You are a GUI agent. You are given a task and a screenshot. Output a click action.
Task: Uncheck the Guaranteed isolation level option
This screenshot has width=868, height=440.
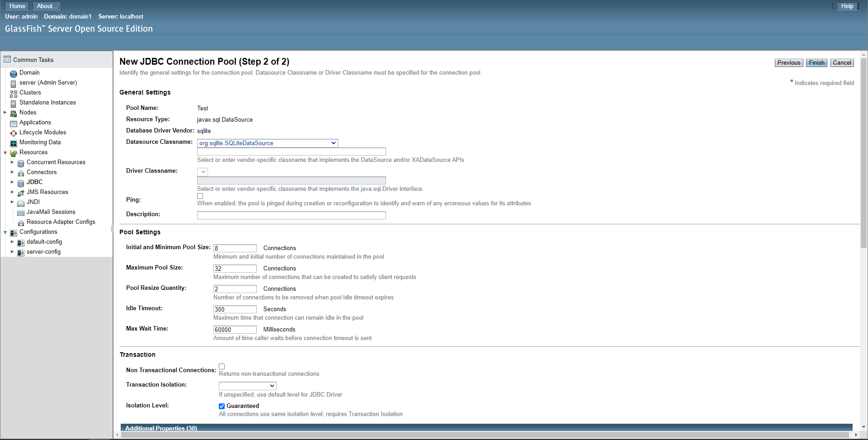click(222, 406)
